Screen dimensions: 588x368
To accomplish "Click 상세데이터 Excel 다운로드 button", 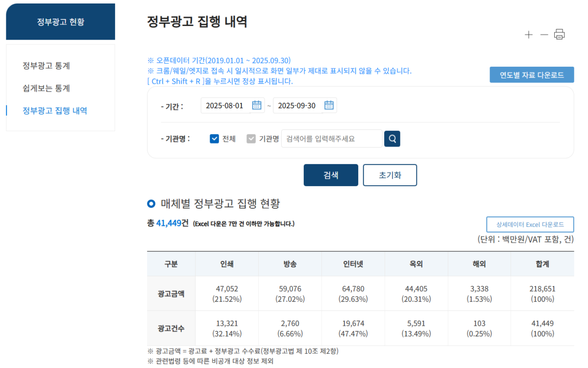I will [x=530, y=224].
